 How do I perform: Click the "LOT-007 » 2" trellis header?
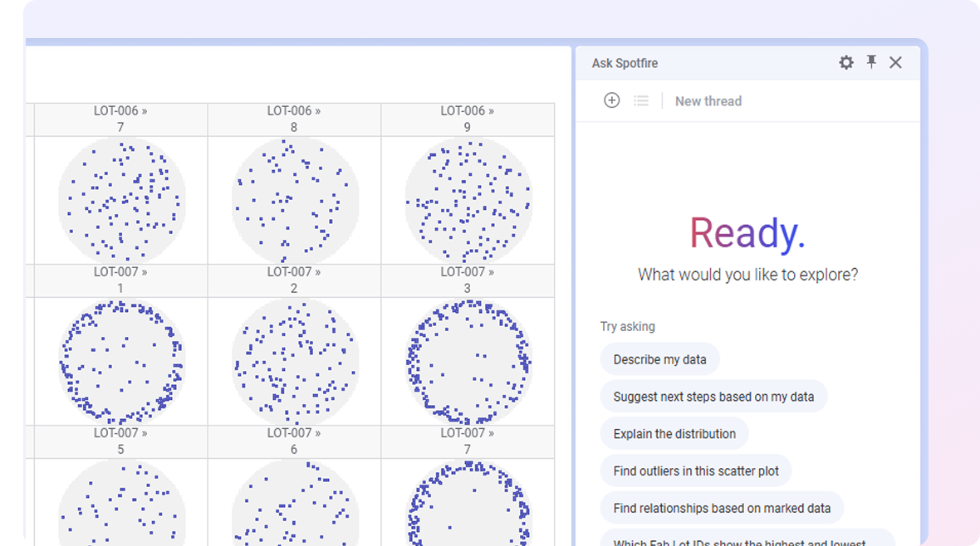[x=294, y=280]
